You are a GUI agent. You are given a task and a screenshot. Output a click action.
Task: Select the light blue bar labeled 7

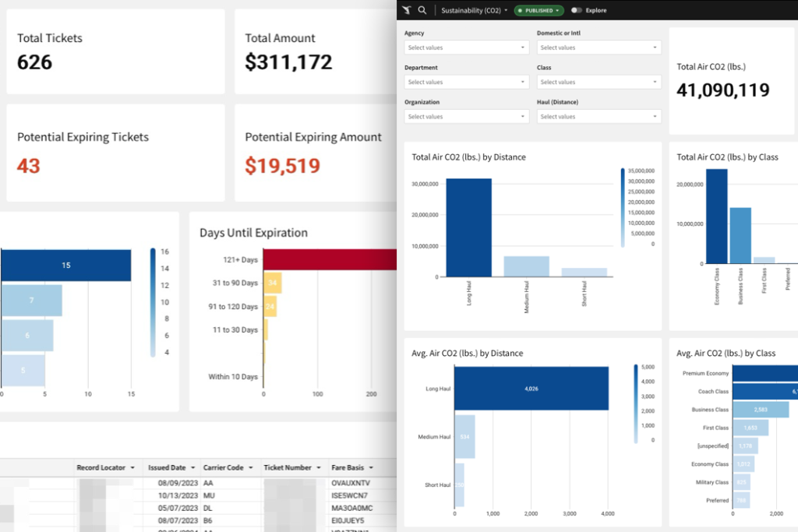(31, 300)
